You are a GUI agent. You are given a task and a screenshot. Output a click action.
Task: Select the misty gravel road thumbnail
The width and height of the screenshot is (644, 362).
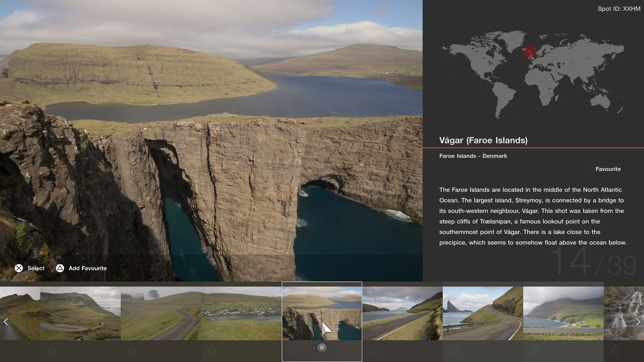(161, 313)
